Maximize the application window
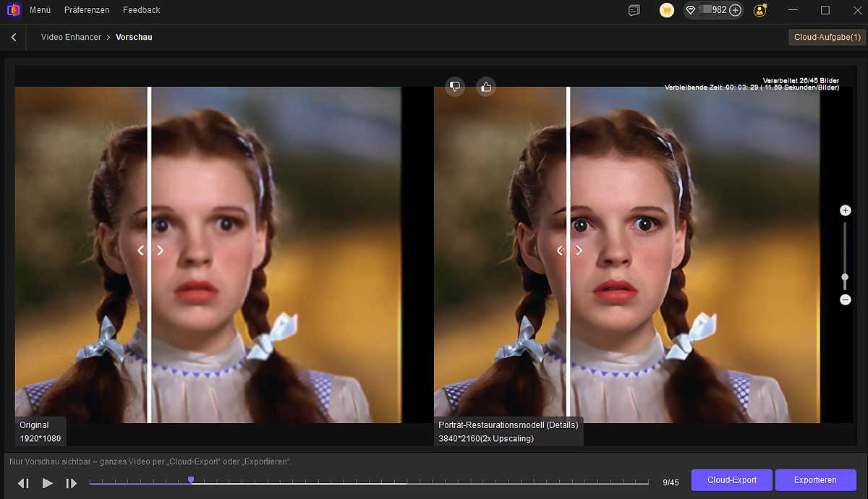This screenshot has height=499, width=868. pos(825,10)
